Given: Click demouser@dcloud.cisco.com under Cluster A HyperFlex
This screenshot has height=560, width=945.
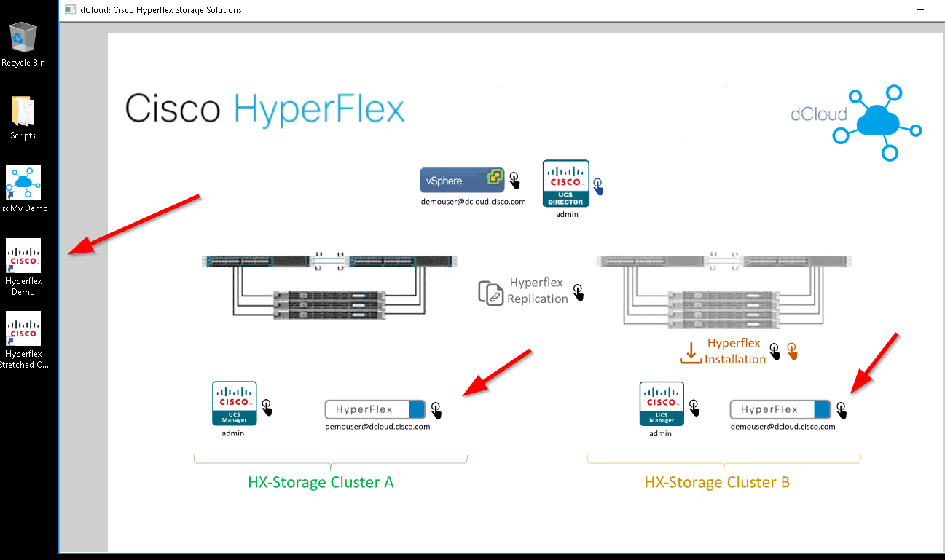Looking at the screenshot, I should [x=377, y=427].
